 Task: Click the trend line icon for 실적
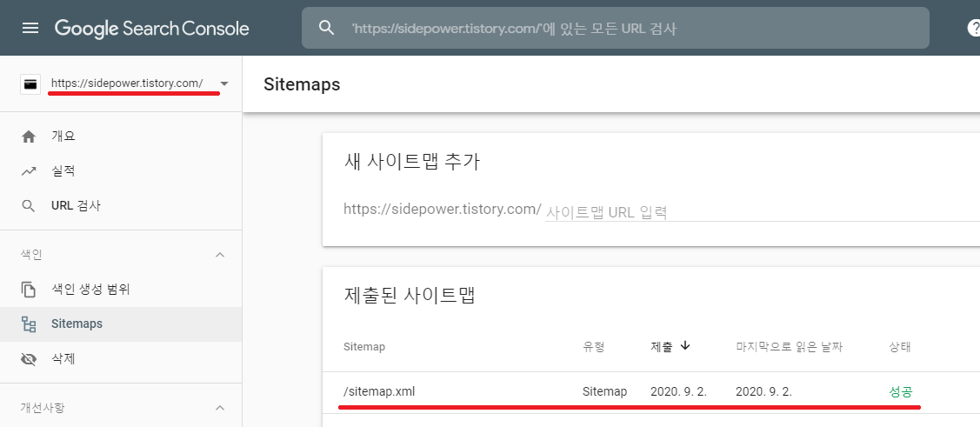[x=28, y=171]
